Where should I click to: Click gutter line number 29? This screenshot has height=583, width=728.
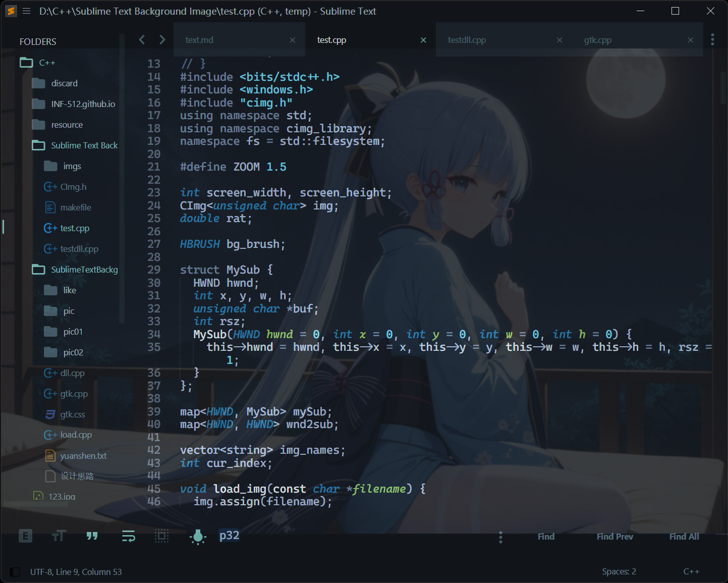(154, 270)
